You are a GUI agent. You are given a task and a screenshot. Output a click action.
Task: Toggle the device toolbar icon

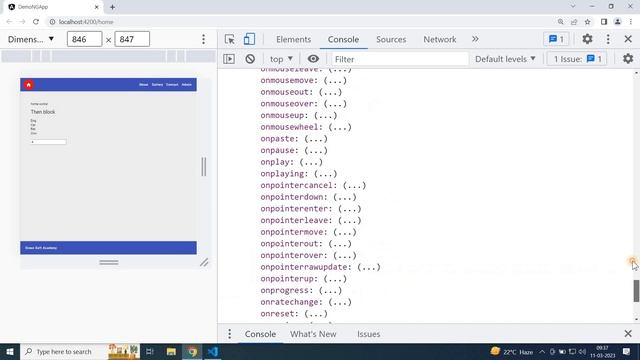coord(249,39)
